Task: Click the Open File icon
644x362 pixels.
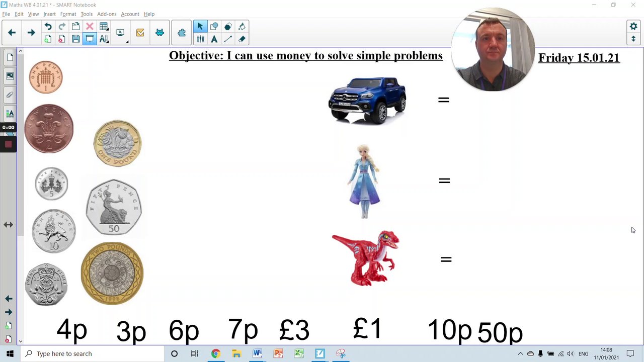Action: (x=75, y=27)
